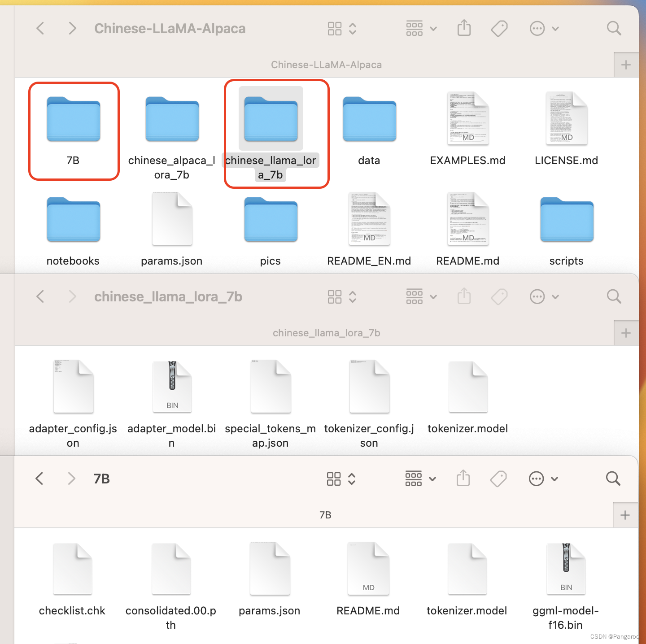
Task: Add new tab in Chinese-LLaMA-Alpaca window
Action: click(626, 65)
